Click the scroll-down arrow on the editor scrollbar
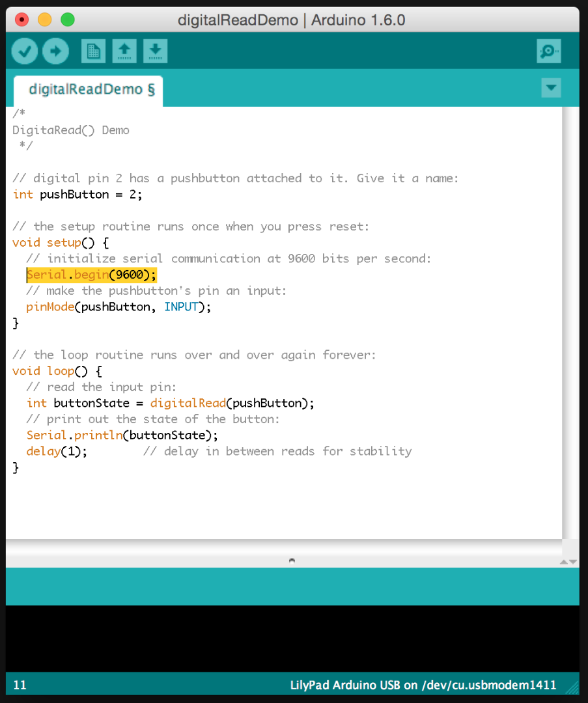Screen dimensions: 588x703 (x=574, y=562)
